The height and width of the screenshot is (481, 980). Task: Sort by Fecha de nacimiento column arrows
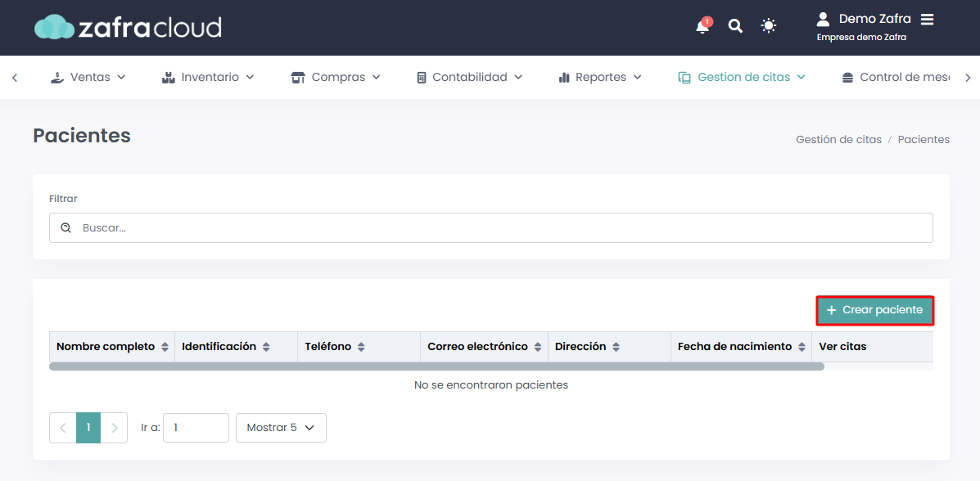802,347
